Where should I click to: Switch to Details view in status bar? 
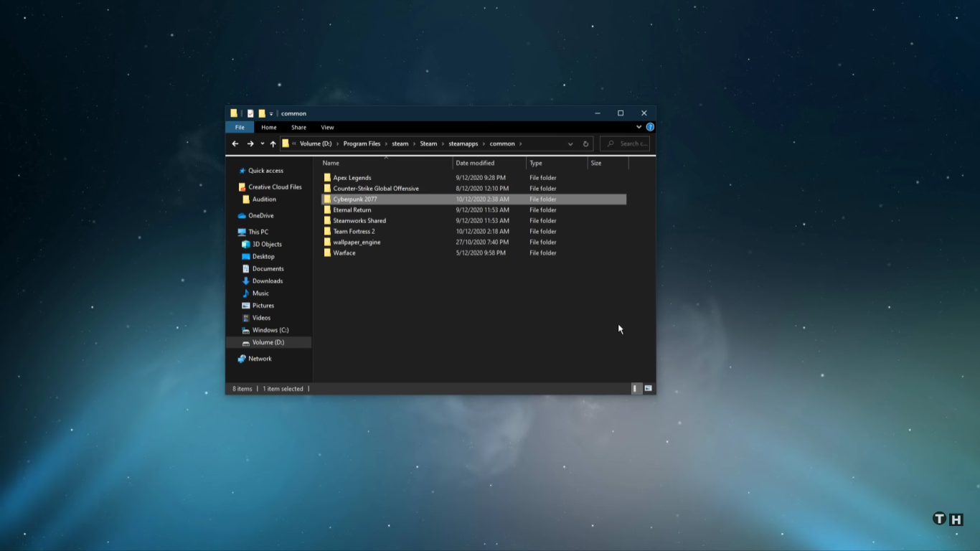[x=636, y=389]
